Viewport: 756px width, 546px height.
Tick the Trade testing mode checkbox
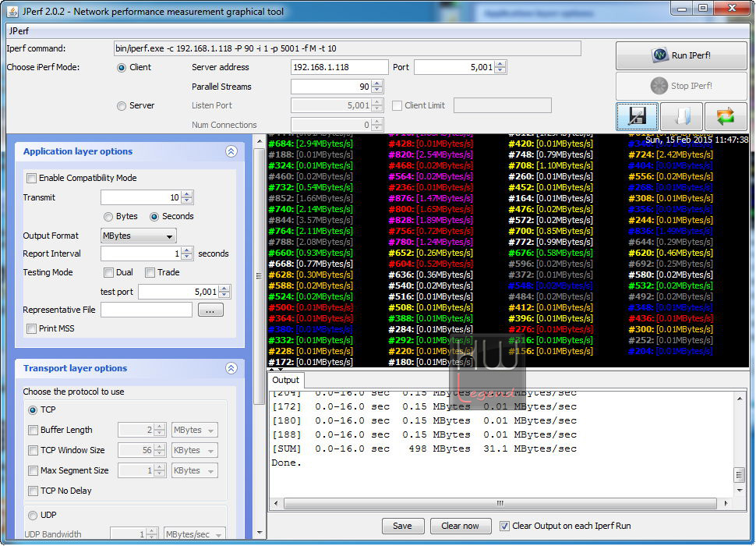150,272
